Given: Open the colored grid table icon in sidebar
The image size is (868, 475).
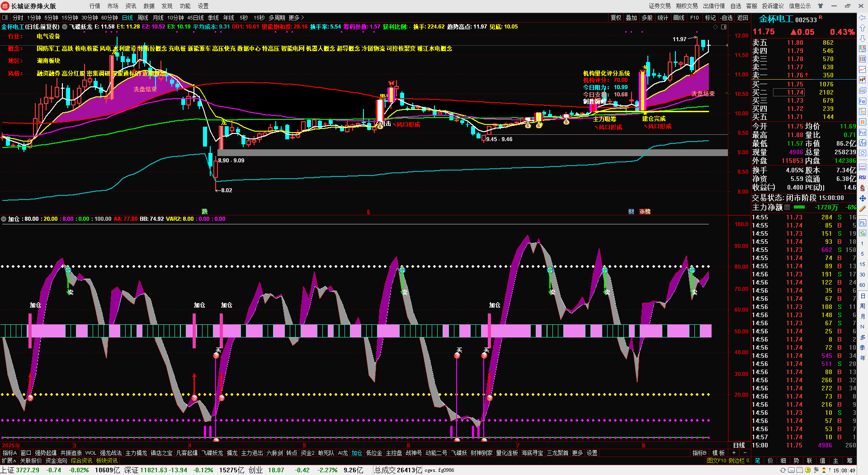Looking at the screenshot, I should 863,59.
